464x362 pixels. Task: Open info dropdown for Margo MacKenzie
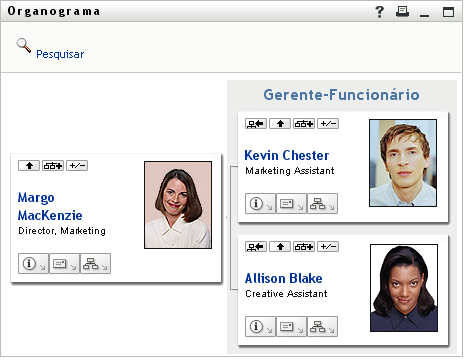pos(33,264)
